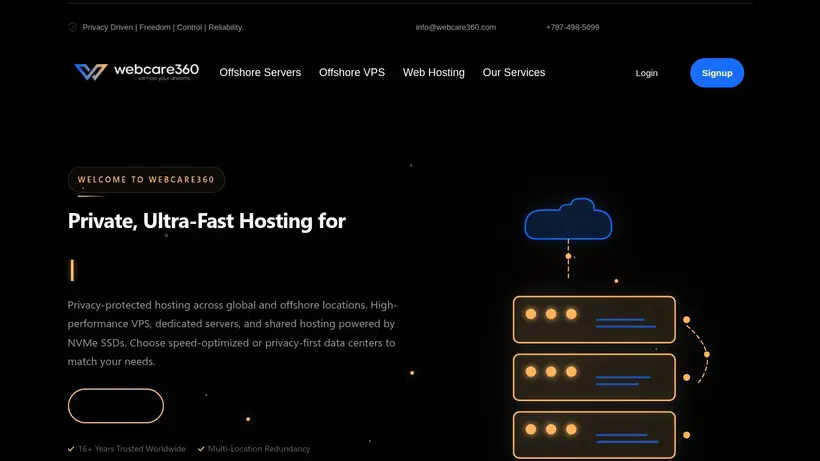Click the Welcome to Webcare360 badge
This screenshot has width=820, height=461.
(146, 180)
